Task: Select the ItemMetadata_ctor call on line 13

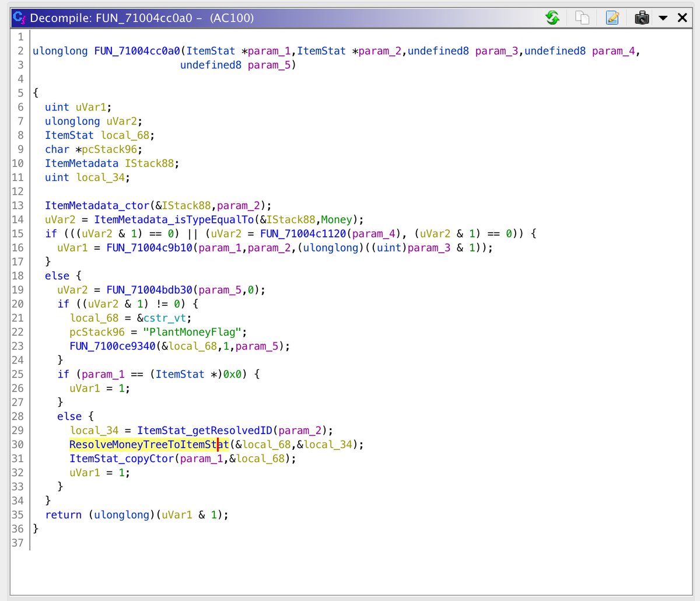Action: point(97,205)
